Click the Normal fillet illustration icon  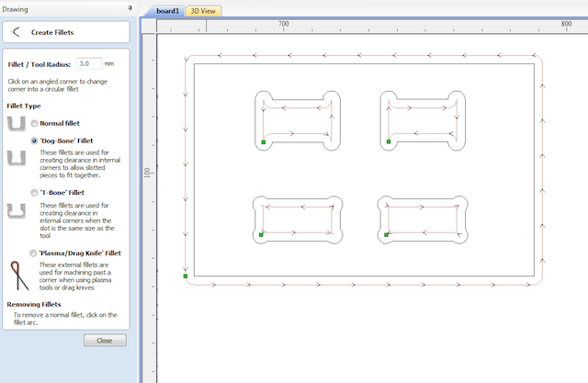click(x=17, y=123)
